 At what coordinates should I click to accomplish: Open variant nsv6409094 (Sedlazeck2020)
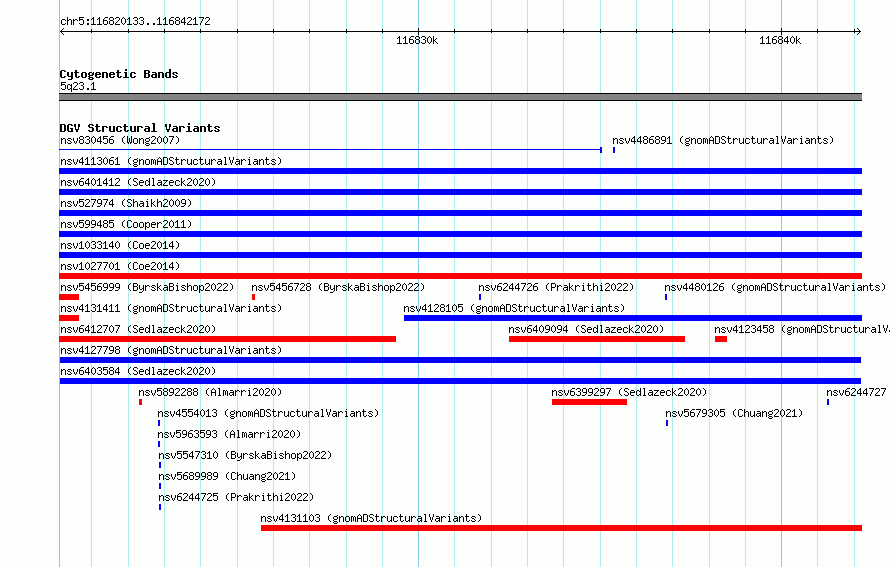pos(586,329)
